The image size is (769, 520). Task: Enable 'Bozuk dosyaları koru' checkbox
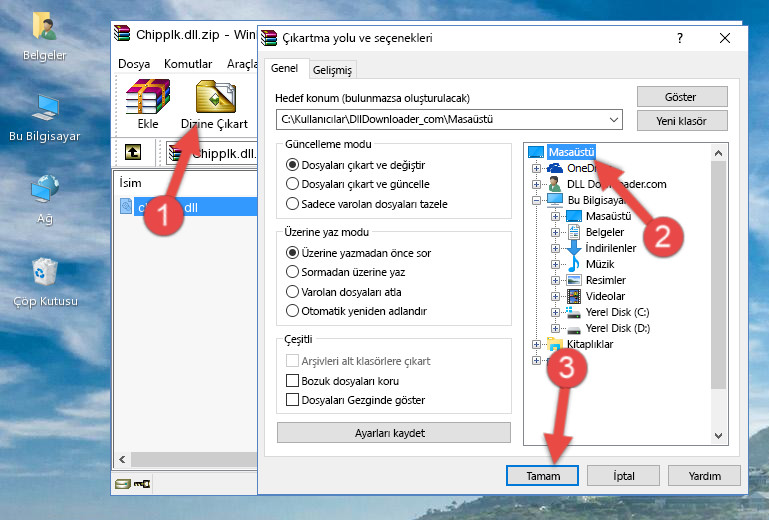(292, 381)
